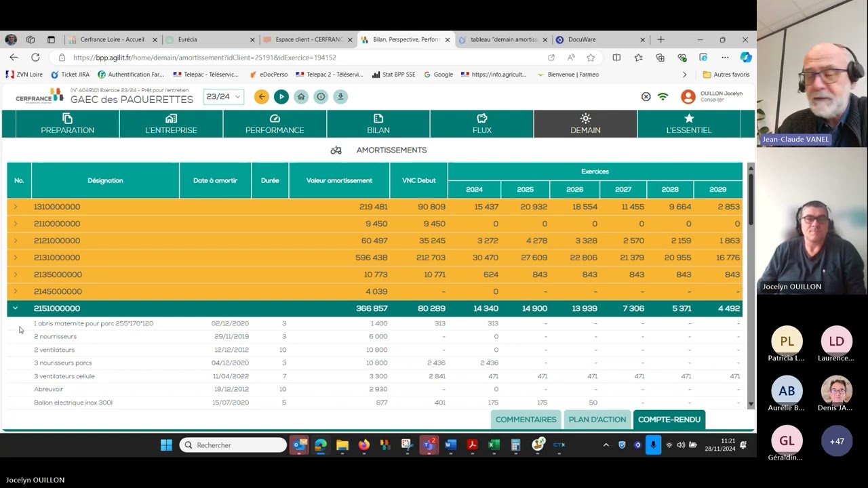Click the info icon button in header

coord(321,97)
